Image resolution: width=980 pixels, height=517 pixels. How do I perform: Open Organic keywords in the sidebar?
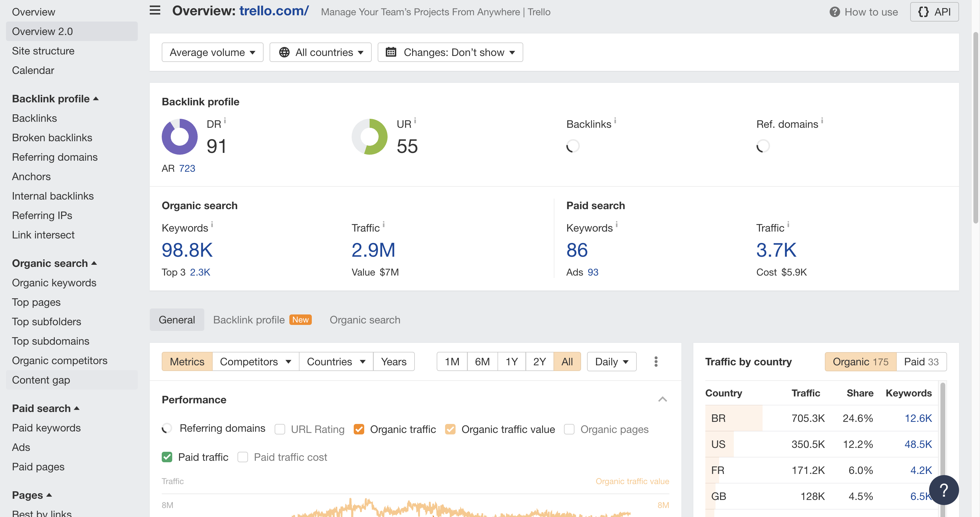tap(54, 283)
